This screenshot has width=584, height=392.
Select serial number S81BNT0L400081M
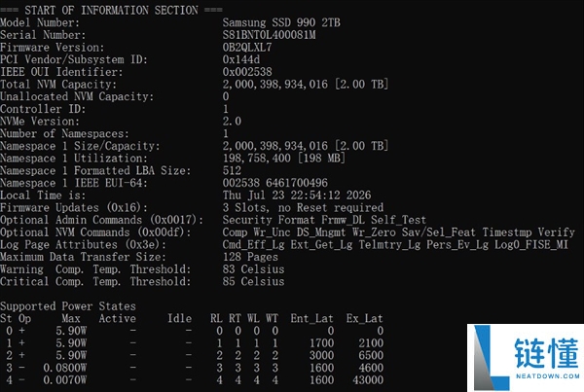(269, 35)
